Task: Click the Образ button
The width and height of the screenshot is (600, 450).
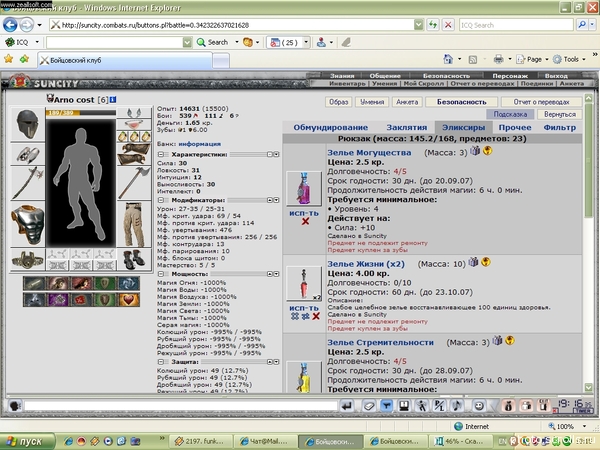Action: (x=339, y=102)
